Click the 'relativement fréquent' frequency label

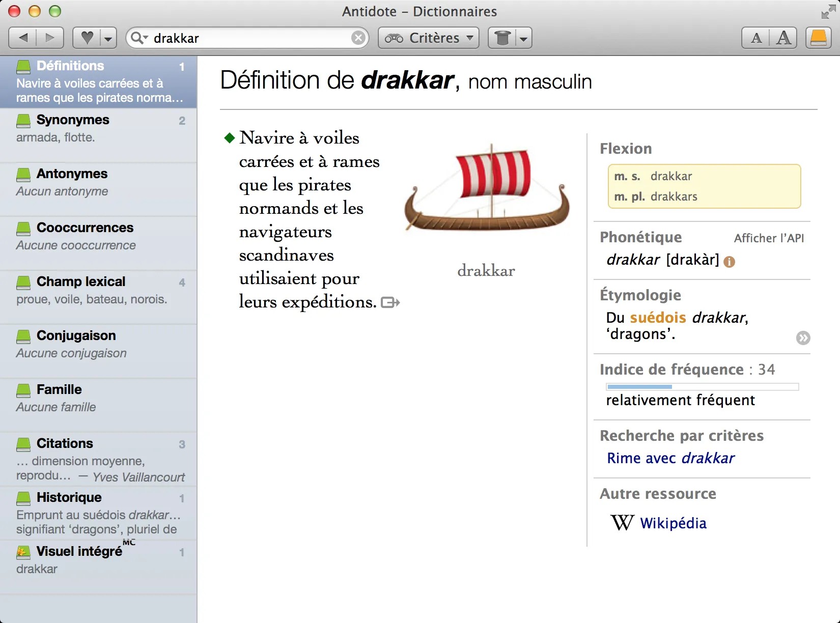pos(680,400)
